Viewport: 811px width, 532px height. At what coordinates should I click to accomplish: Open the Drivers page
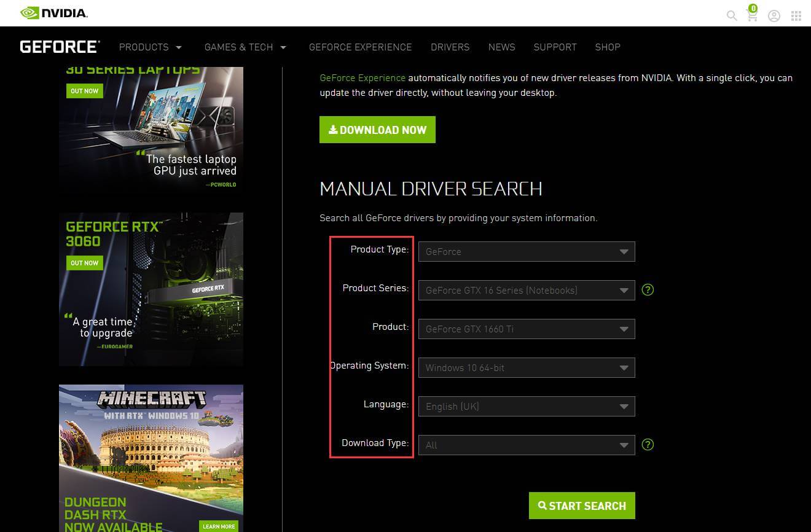click(450, 47)
